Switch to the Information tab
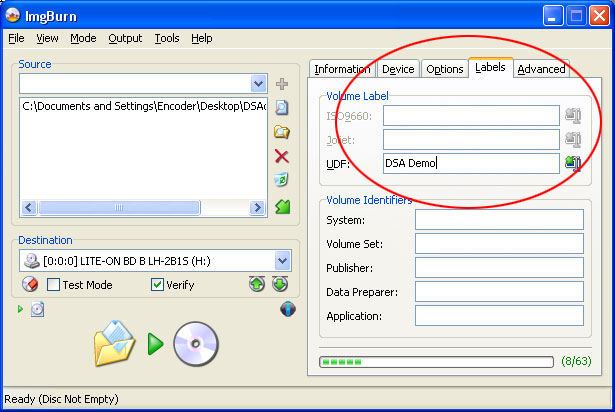The image size is (615, 412). [342, 69]
